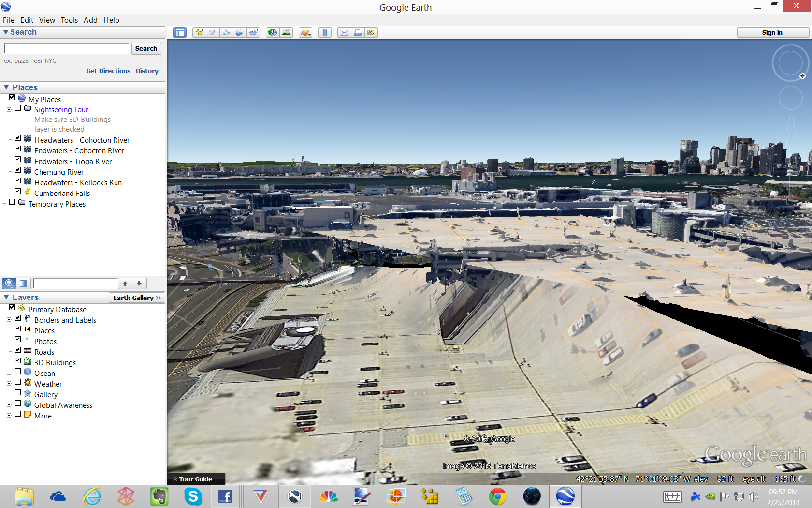Add a polygon using the toolbar icon
Screen dimensions: 812x508
pos(213,32)
